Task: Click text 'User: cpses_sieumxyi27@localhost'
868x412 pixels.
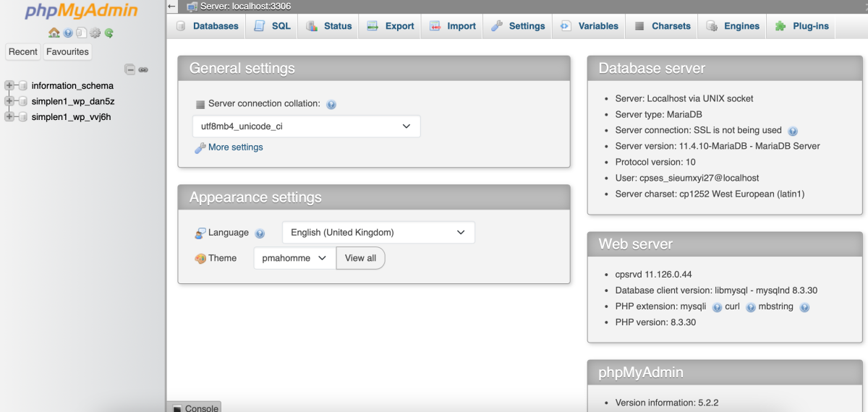Action: [x=687, y=178]
